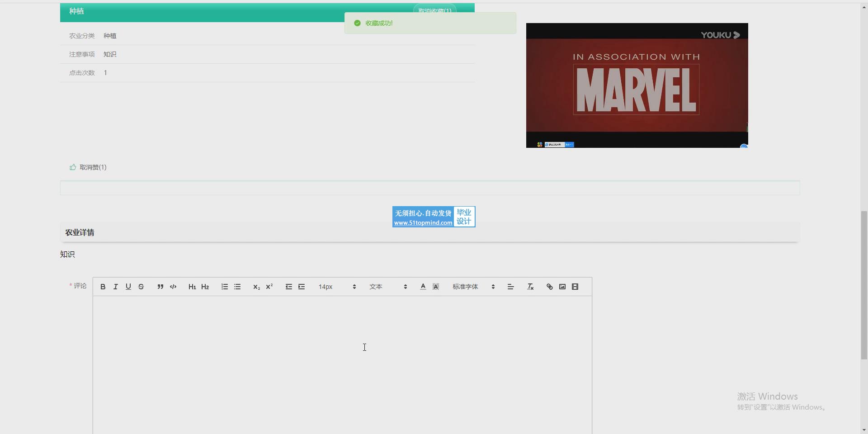The width and height of the screenshot is (868, 434).
Task: Start an unordered bullet list
Action: pos(237,287)
